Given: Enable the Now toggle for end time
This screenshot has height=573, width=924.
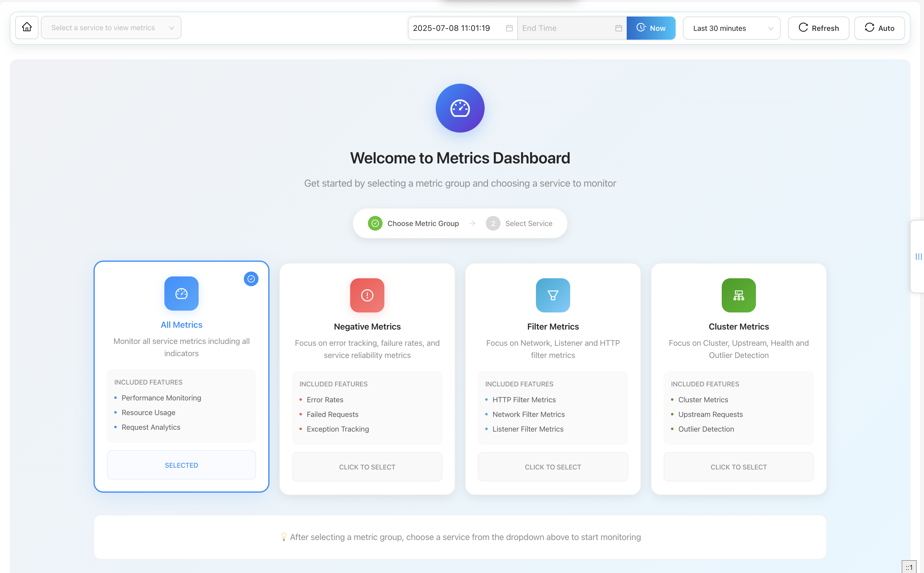Looking at the screenshot, I should coord(651,28).
